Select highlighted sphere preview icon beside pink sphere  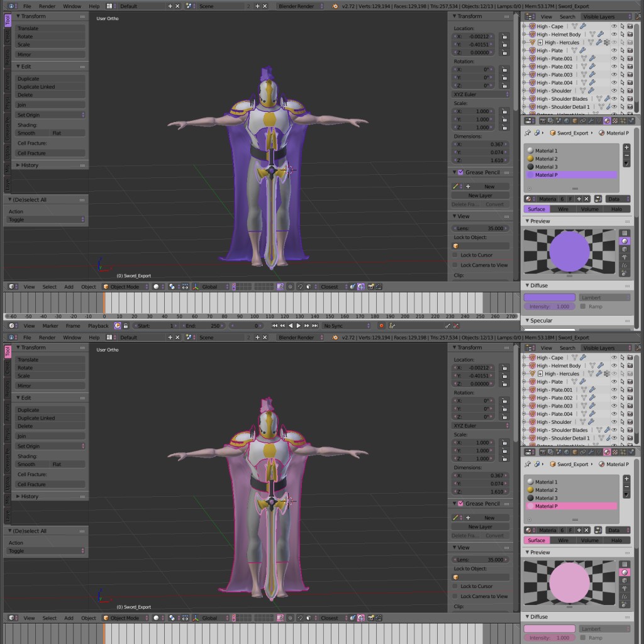click(625, 572)
